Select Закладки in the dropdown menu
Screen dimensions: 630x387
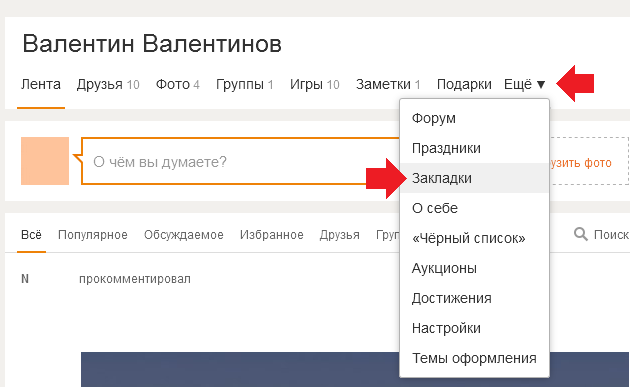click(475, 178)
